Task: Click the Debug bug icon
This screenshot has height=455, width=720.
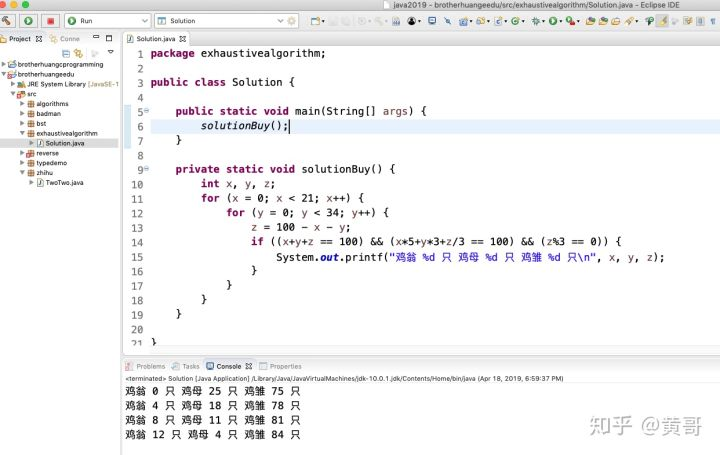Action: (535, 21)
